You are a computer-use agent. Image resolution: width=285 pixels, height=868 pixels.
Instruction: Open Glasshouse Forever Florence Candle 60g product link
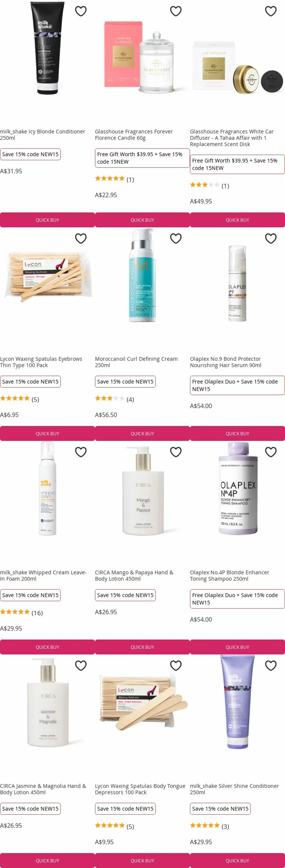tap(134, 135)
